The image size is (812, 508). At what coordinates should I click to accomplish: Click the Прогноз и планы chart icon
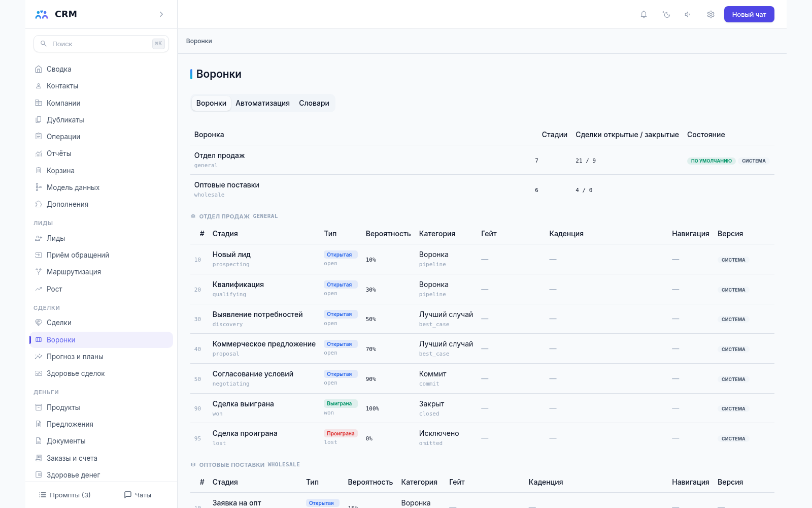click(x=39, y=357)
